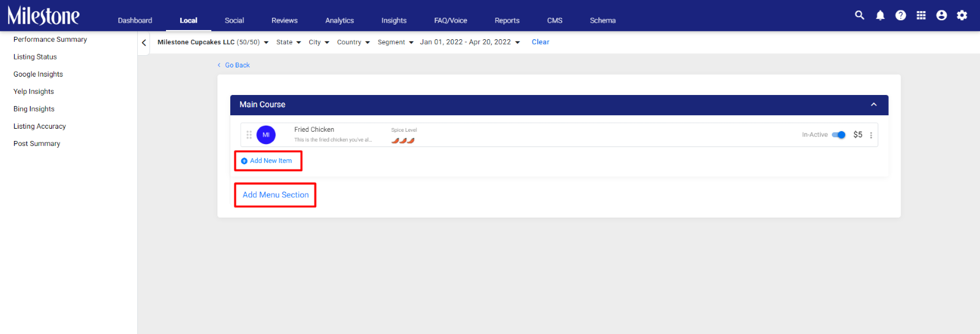Open the search icon in header
980x334 pixels.
[859, 15]
